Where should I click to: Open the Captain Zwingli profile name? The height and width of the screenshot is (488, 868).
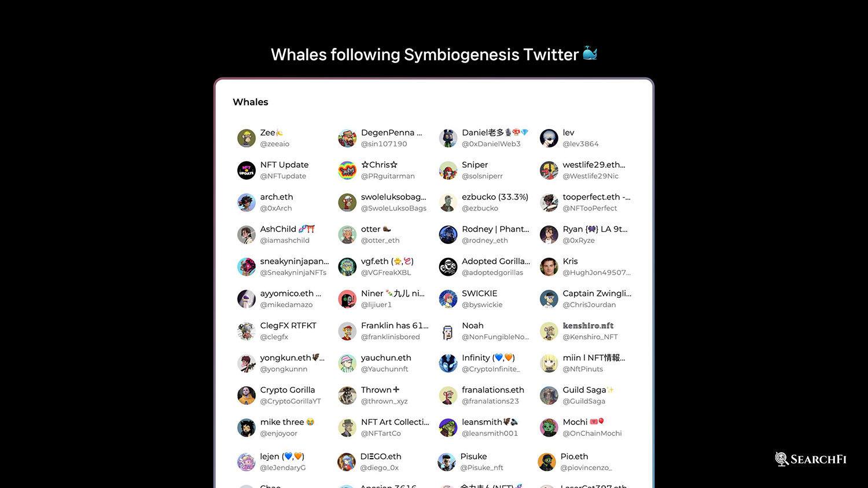tap(597, 293)
